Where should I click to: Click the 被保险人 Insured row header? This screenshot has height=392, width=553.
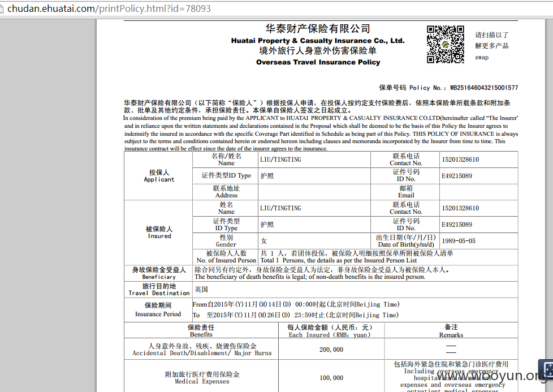tap(159, 232)
